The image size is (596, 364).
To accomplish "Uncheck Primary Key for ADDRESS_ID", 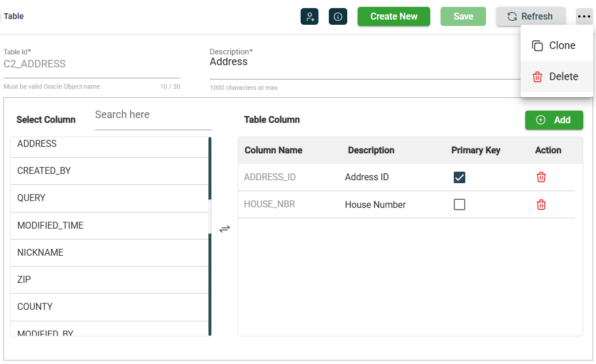I will 459,177.
